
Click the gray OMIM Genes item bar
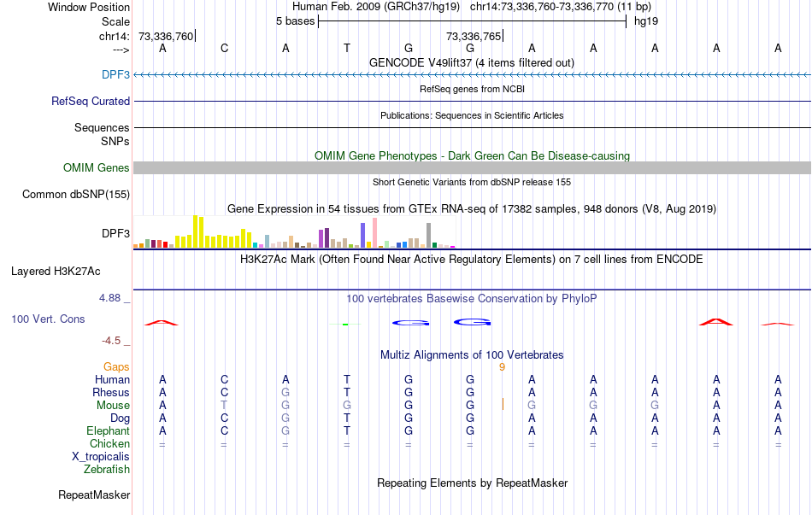point(472,167)
